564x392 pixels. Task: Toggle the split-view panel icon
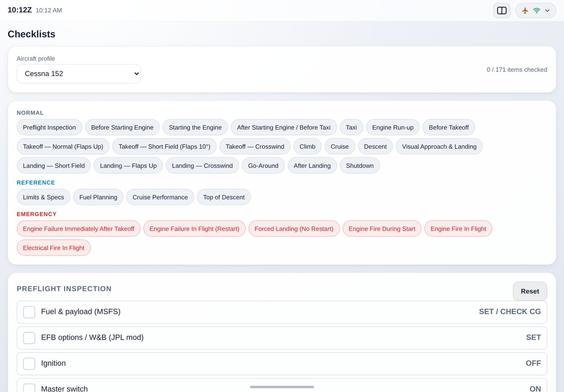(x=502, y=10)
